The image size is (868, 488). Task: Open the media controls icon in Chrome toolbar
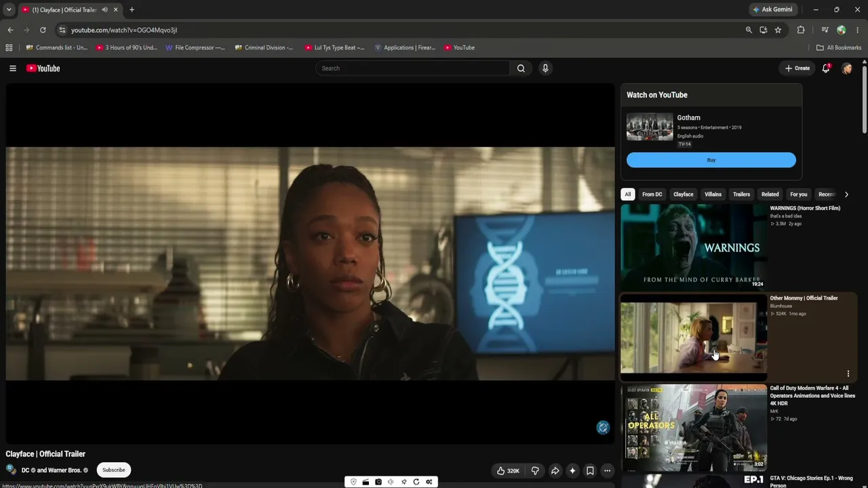825,30
